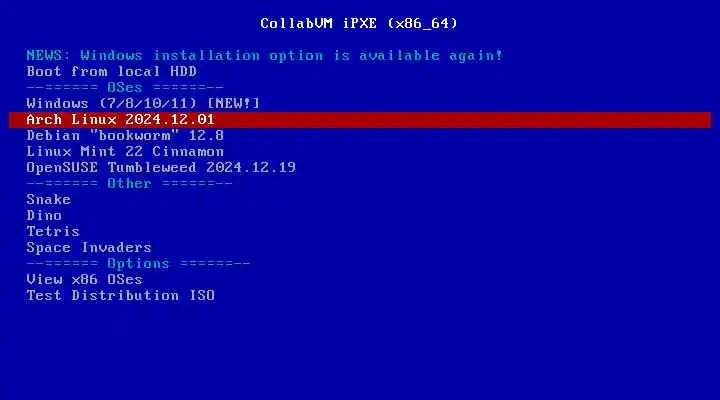
Task: Click the CollabVM iPXE (x86_64) title
Action: [x=359, y=23]
